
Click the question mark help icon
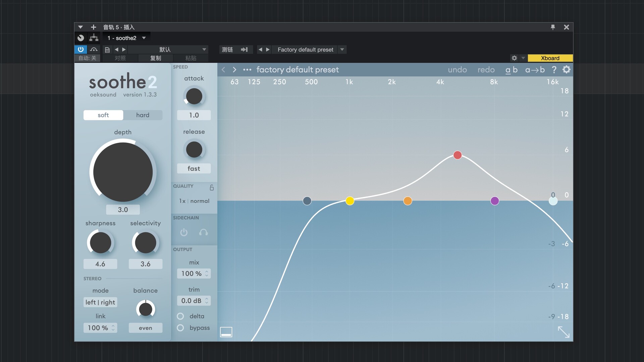coord(554,70)
